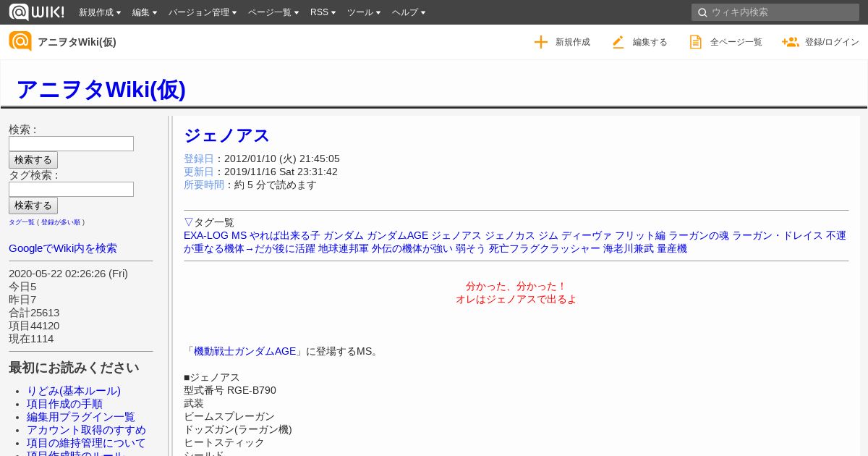The image size is (868, 456).
Task: Click the pencil icon for 編集する
Action: 618,42
